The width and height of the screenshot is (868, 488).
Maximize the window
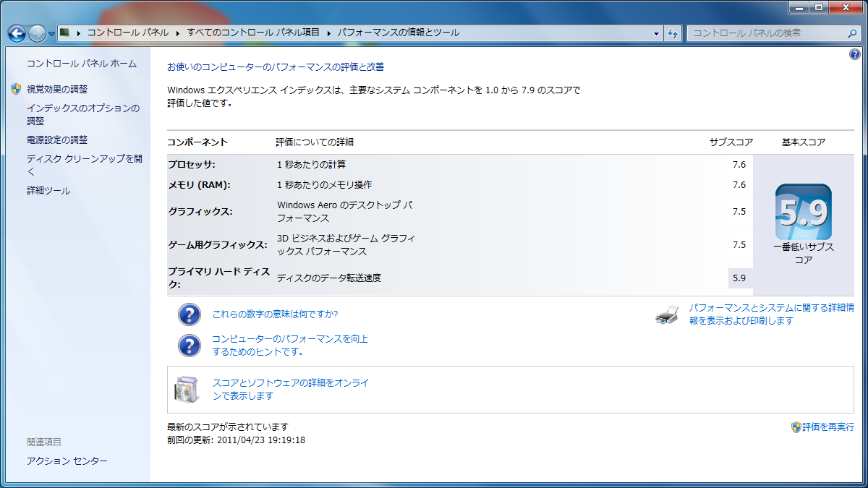[819, 7]
